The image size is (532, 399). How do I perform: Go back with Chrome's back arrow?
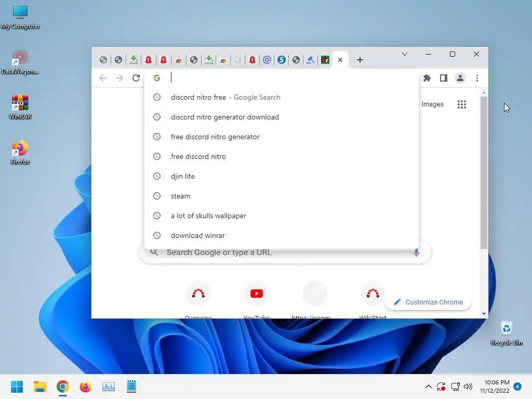(103, 78)
